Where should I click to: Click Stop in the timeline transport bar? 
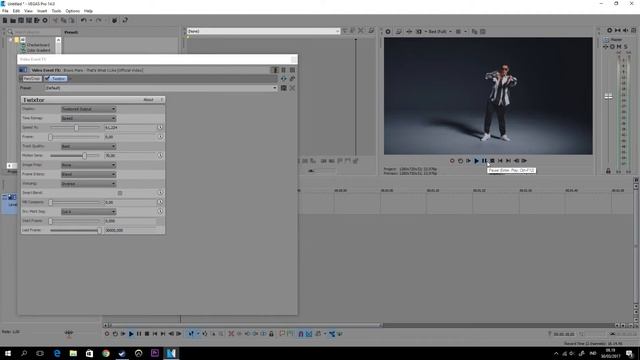pyautogui.click(x=147, y=334)
